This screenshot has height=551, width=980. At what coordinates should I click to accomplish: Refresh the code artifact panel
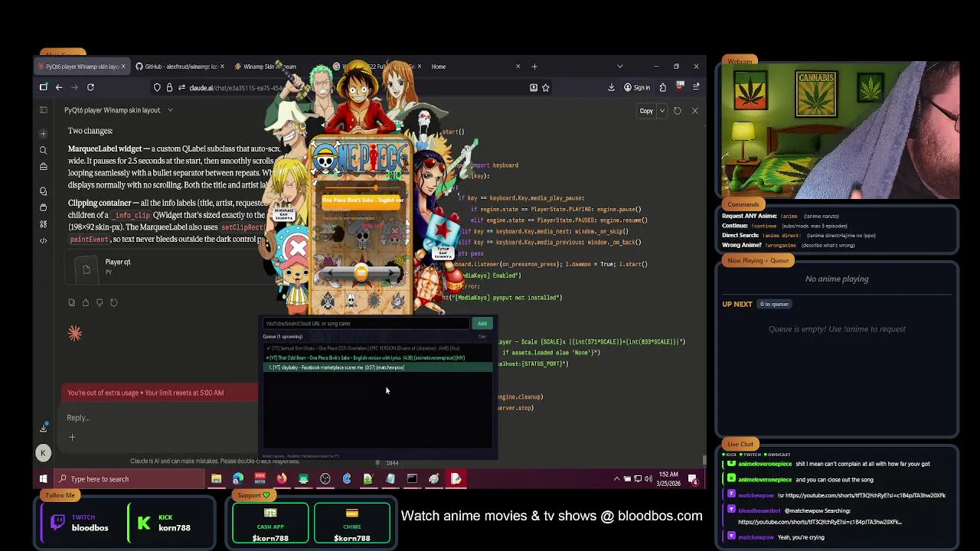(677, 111)
